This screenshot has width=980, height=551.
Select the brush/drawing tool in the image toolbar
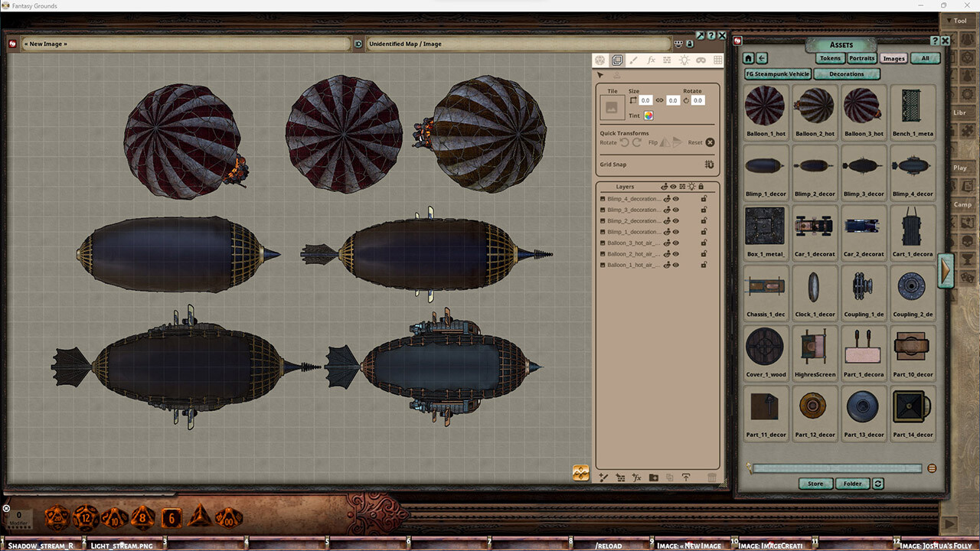pyautogui.click(x=633, y=60)
